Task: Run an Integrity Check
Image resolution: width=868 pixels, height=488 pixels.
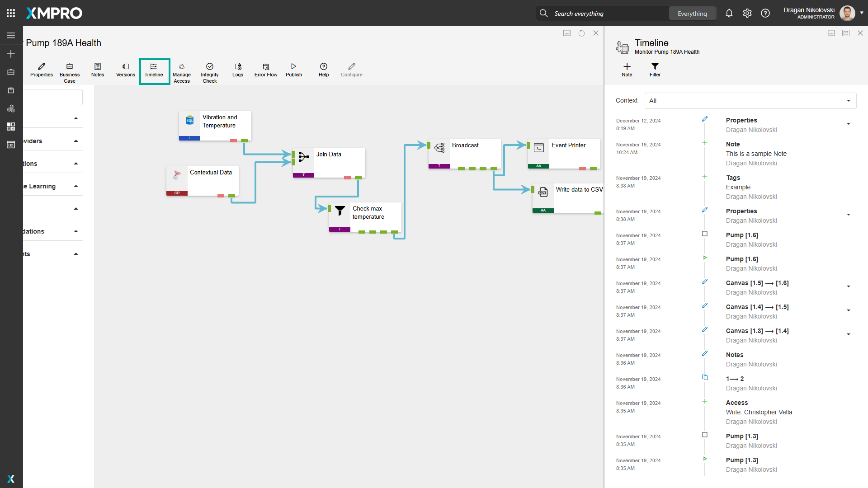Action: pyautogui.click(x=209, y=71)
